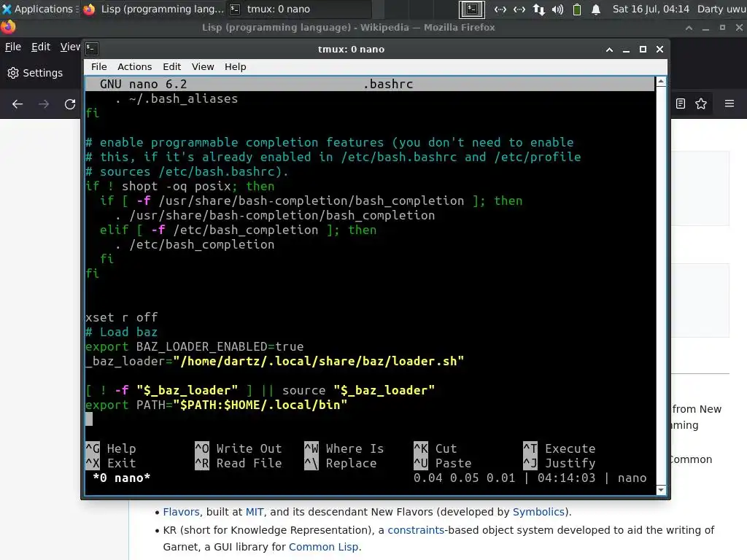Viewport: 747px width, 560px height.
Task: Click the '^G Help' shortcut hint
Action: click(111, 448)
